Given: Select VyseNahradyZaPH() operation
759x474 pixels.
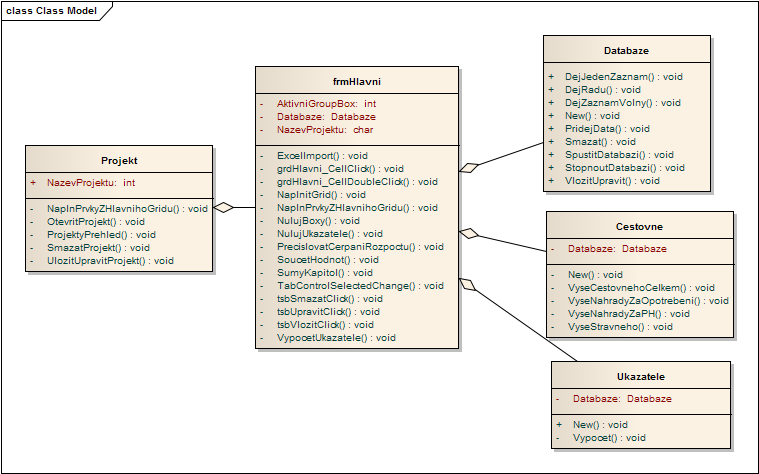Looking at the screenshot, I should coord(628,314).
